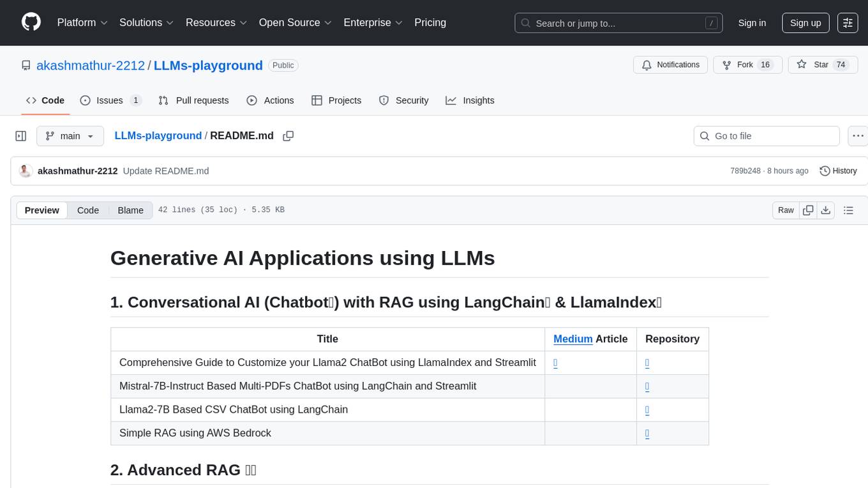Open repository link for Simple RAG AWS Bedrock
This screenshot has width=868, height=488.
(x=647, y=433)
